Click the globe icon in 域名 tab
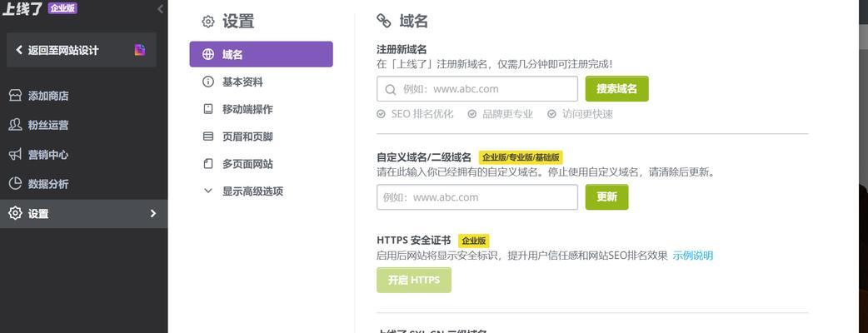868x333 pixels. click(208, 54)
